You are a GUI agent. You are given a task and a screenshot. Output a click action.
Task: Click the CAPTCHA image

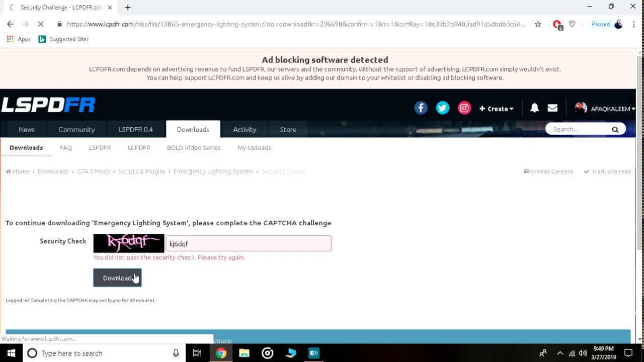(129, 243)
